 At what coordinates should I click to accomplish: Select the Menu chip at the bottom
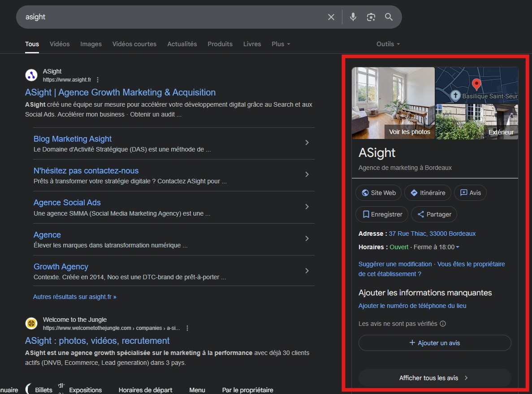tap(197, 390)
